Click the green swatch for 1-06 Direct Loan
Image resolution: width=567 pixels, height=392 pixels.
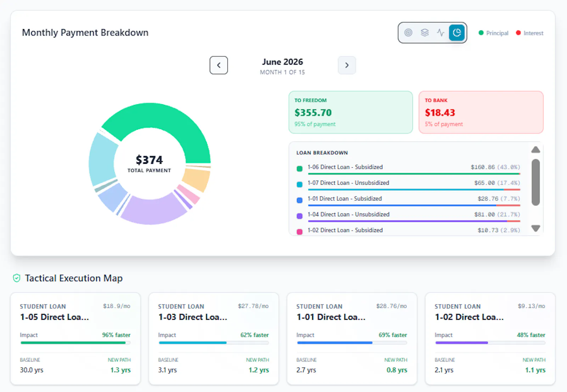click(299, 169)
